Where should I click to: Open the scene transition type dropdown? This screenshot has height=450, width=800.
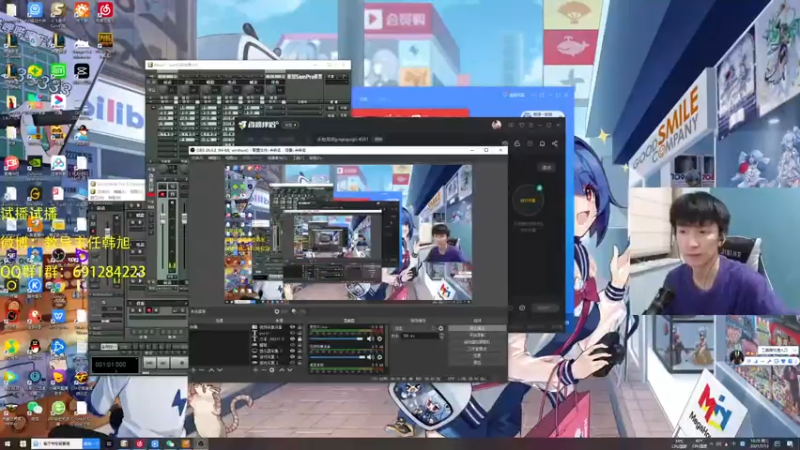point(415,328)
